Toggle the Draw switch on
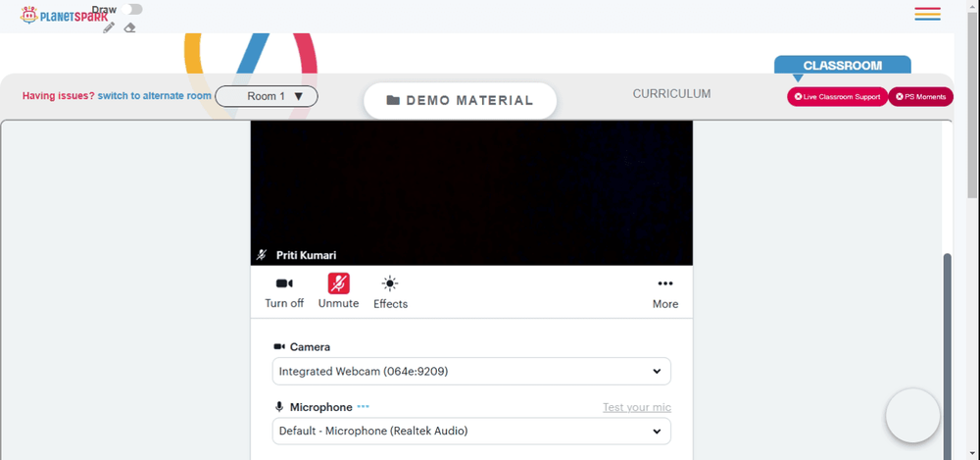 [x=132, y=10]
